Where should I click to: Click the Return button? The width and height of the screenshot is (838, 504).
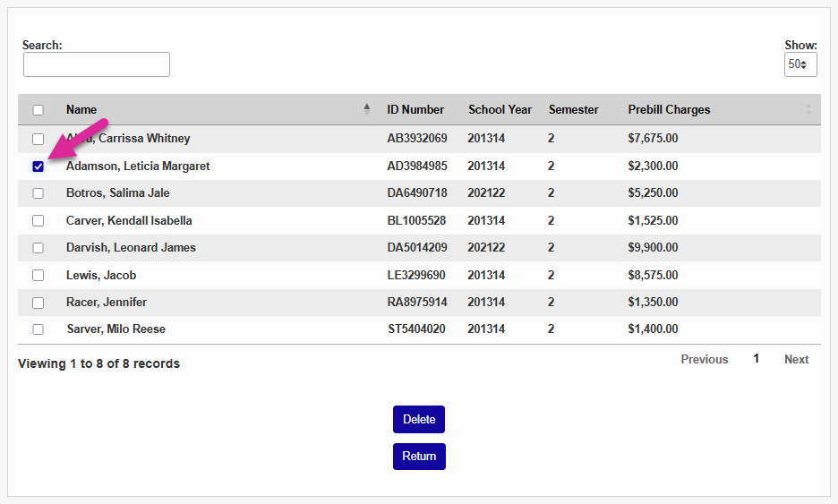(x=419, y=457)
